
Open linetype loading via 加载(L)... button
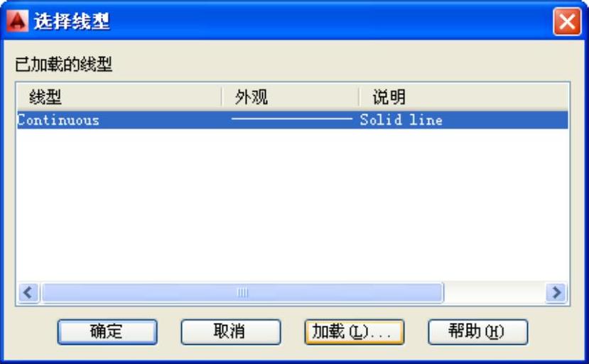point(355,332)
